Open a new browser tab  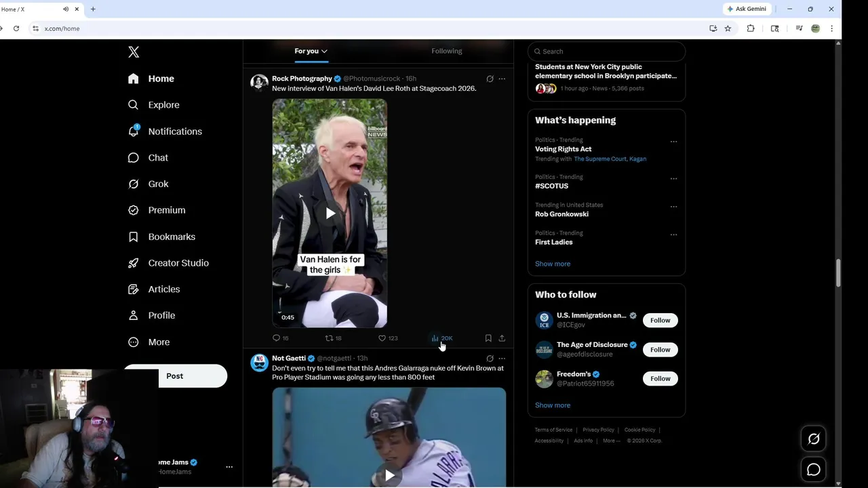pyautogui.click(x=93, y=9)
